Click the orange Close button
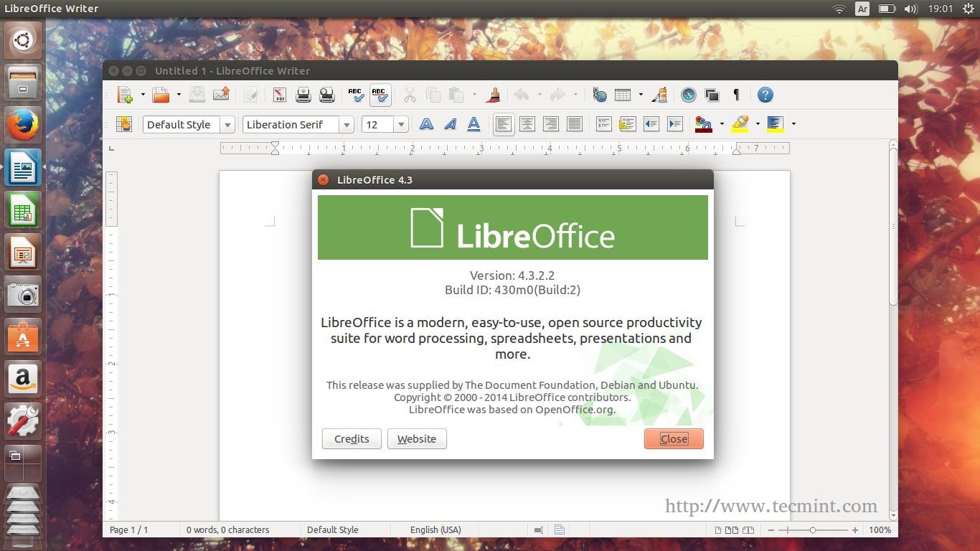The image size is (980, 551). (674, 438)
